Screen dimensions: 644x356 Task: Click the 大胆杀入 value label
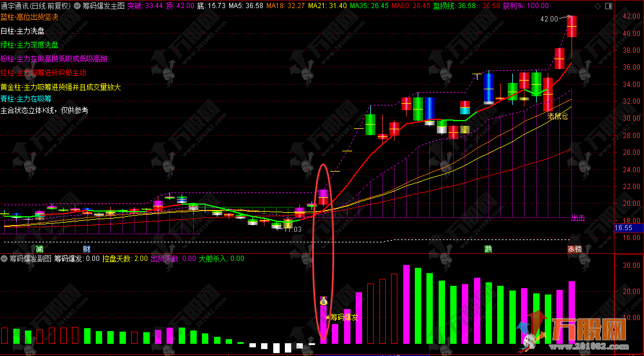click(221, 259)
